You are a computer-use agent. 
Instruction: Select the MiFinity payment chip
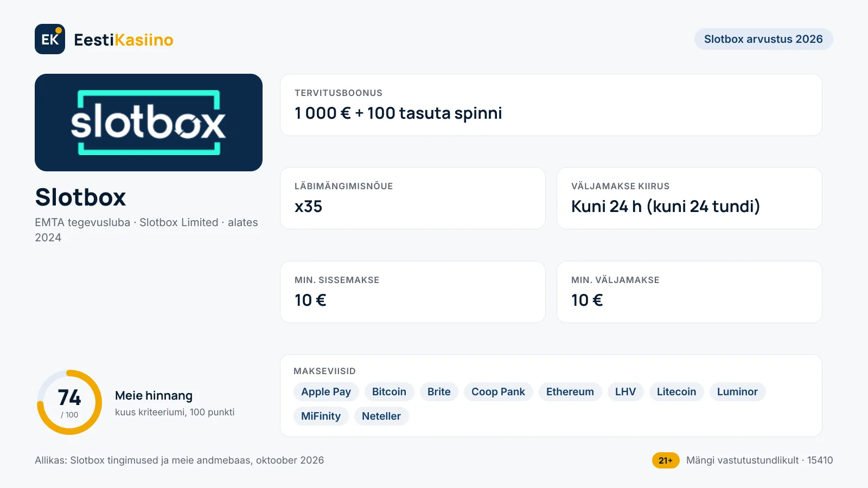click(321, 416)
